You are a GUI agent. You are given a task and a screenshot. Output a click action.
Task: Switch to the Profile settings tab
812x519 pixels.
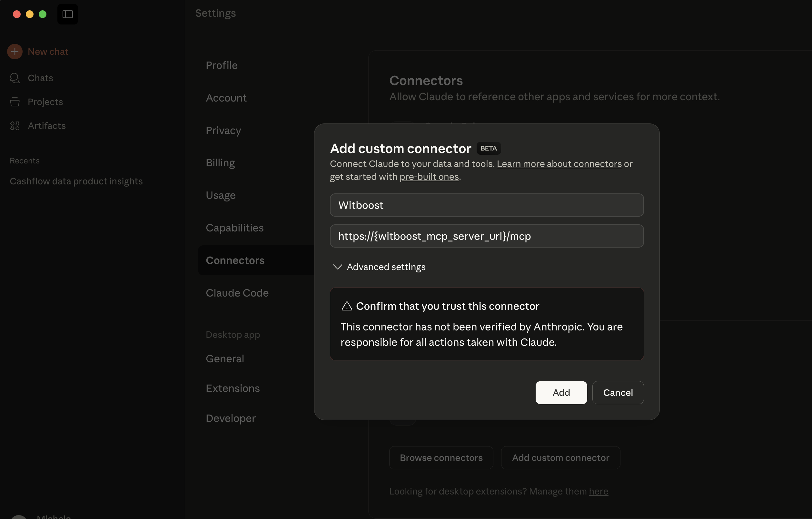click(x=221, y=65)
